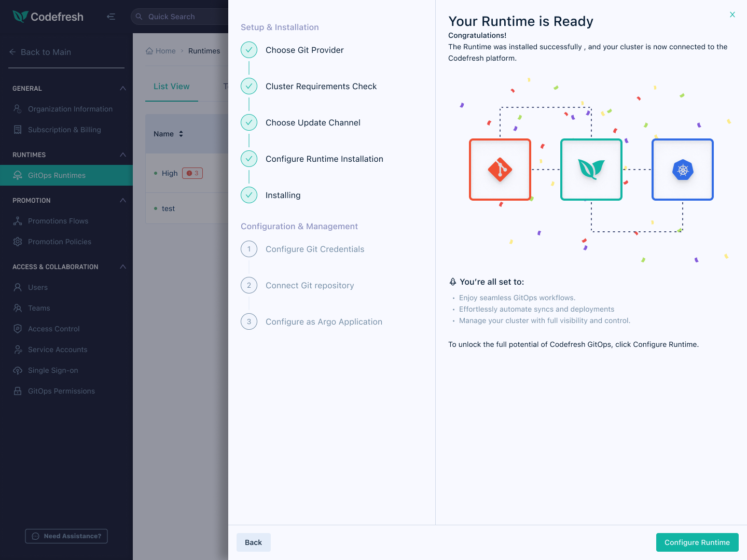Go to Promotions Flows
Image resolution: width=747 pixels, height=560 pixels.
[66, 221]
